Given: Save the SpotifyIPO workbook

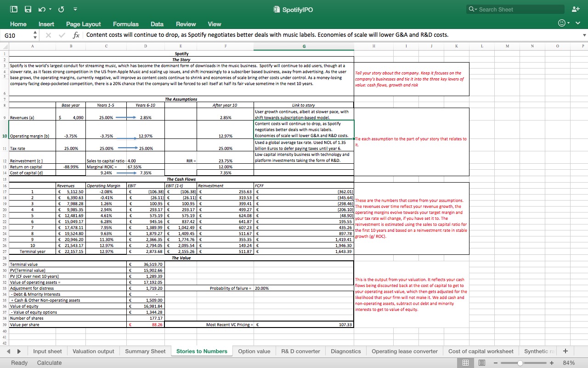Looking at the screenshot, I should [x=27, y=9].
